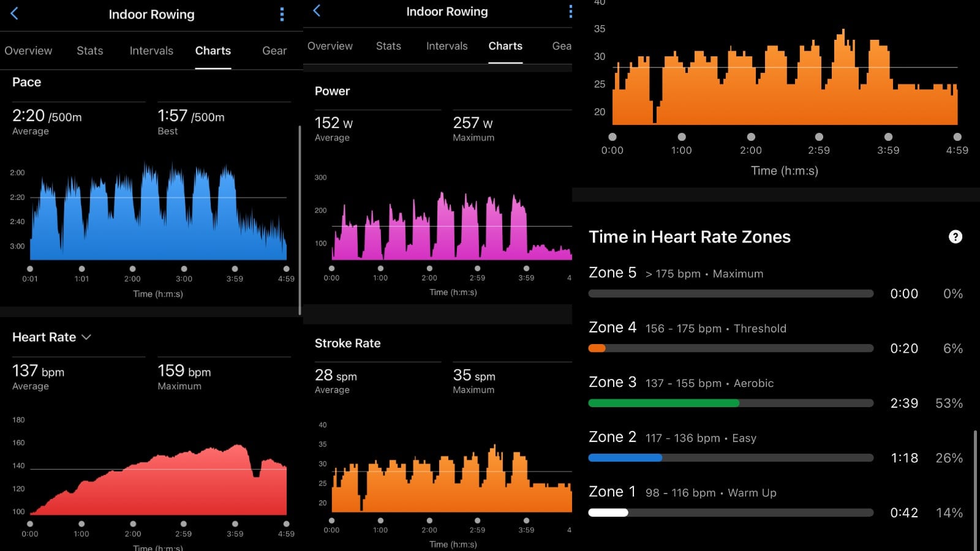Open the Intervals tab in middle panel
Image resolution: width=980 pixels, height=551 pixels.
coord(447,46)
